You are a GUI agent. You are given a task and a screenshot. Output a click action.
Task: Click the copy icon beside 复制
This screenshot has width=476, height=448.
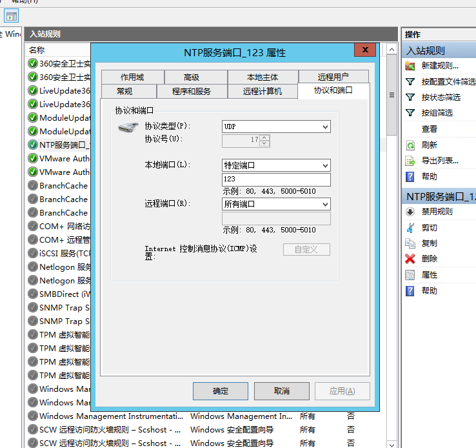coord(410,243)
